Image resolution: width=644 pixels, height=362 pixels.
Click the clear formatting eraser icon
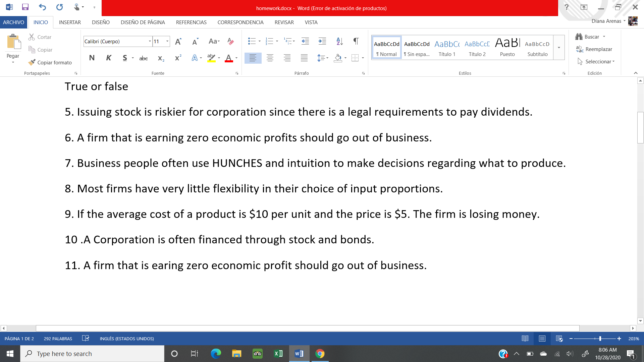coord(230,41)
